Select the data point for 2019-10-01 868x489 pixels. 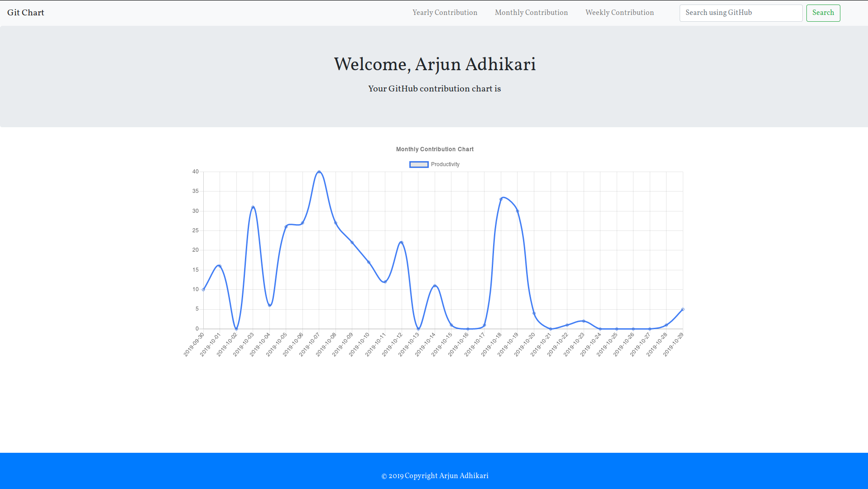click(220, 266)
